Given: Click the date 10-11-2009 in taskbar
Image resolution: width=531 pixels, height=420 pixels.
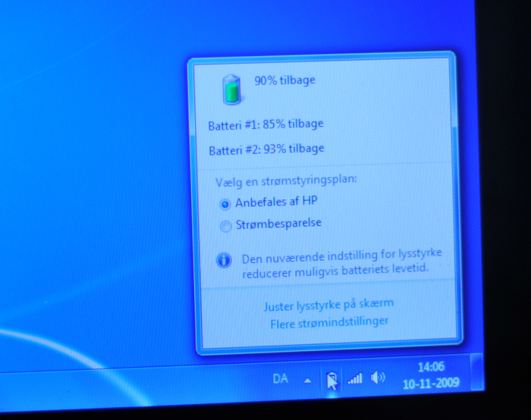Looking at the screenshot, I should click(x=431, y=383).
